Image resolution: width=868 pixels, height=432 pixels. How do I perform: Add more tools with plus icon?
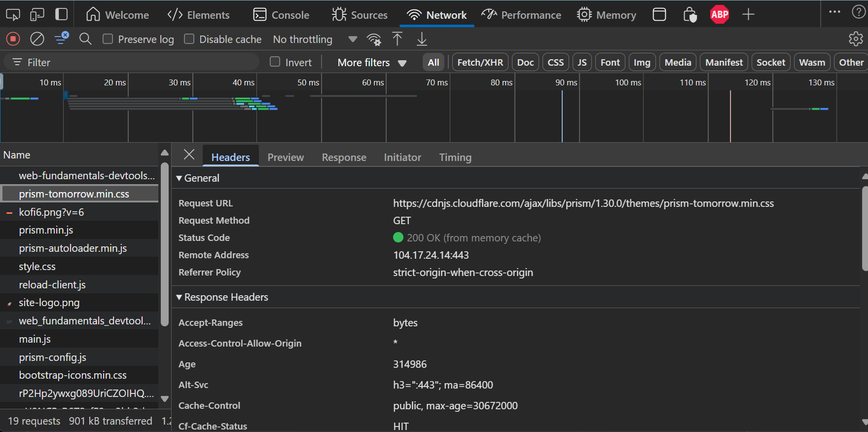click(x=748, y=14)
